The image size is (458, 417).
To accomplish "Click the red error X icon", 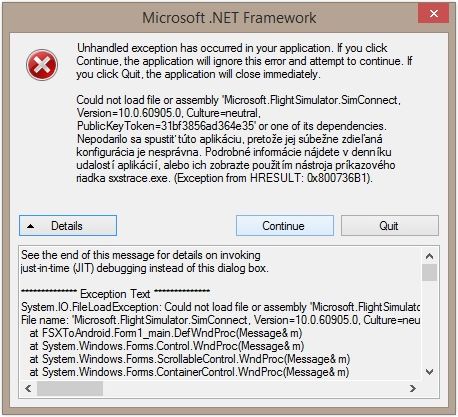I will coord(42,65).
